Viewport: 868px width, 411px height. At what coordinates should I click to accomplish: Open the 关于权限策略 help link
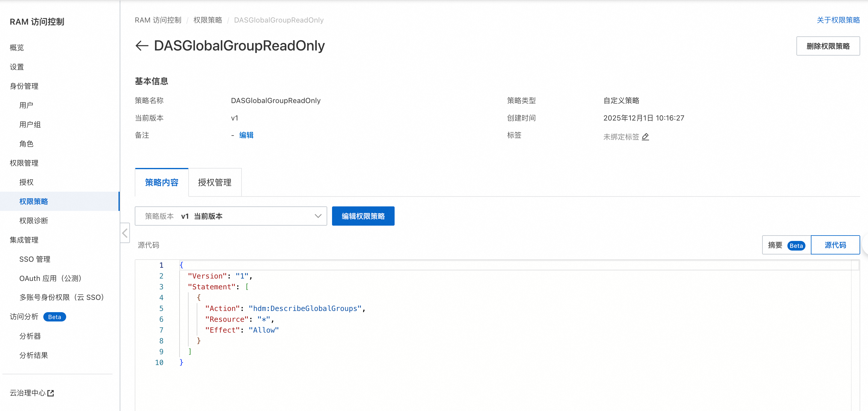(x=838, y=20)
